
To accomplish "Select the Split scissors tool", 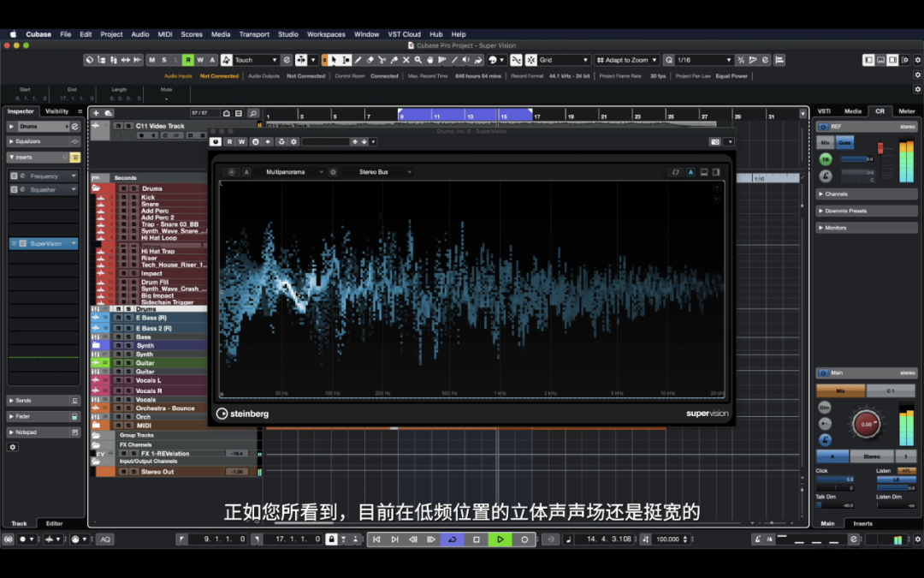I will (x=382, y=60).
